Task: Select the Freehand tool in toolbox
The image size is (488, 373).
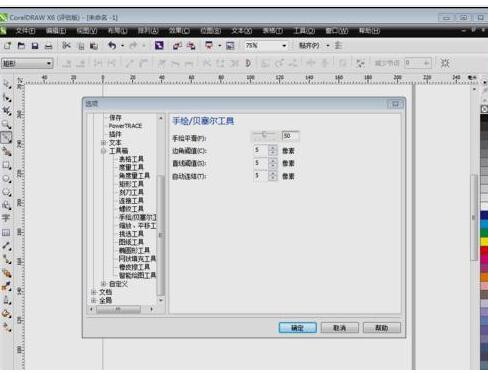Action: [x=7, y=138]
